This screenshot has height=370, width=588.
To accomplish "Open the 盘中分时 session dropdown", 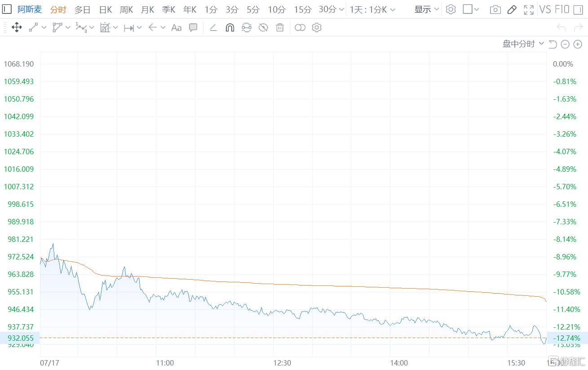I will [523, 44].
